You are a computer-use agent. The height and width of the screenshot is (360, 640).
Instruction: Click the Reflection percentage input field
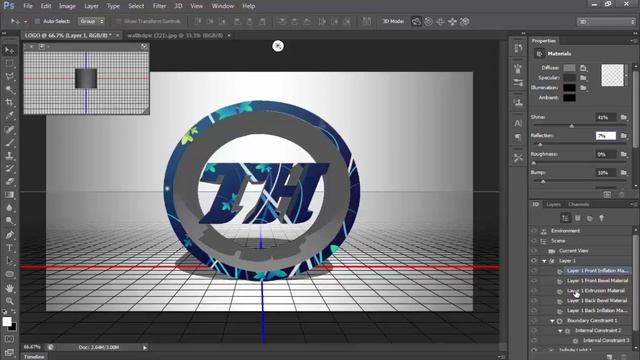[606, 136]
